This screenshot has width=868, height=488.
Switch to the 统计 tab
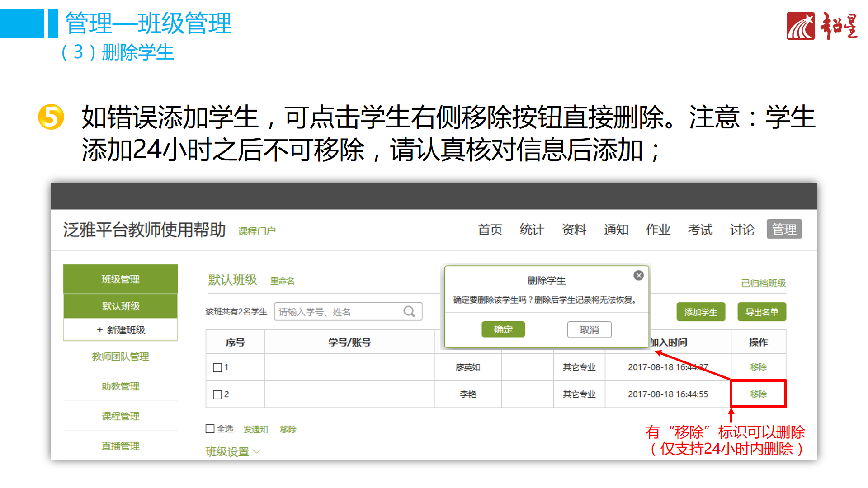[532, 230]
